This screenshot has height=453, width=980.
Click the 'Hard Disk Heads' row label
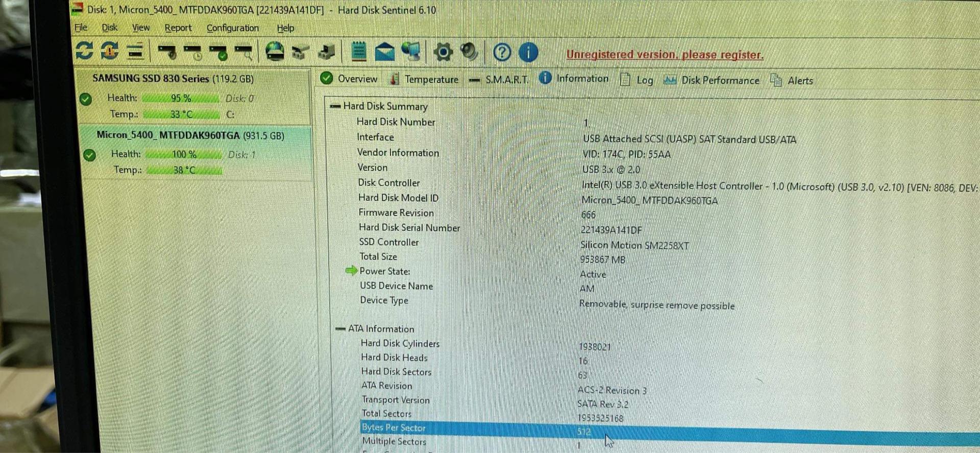click(x=394, y=357)
